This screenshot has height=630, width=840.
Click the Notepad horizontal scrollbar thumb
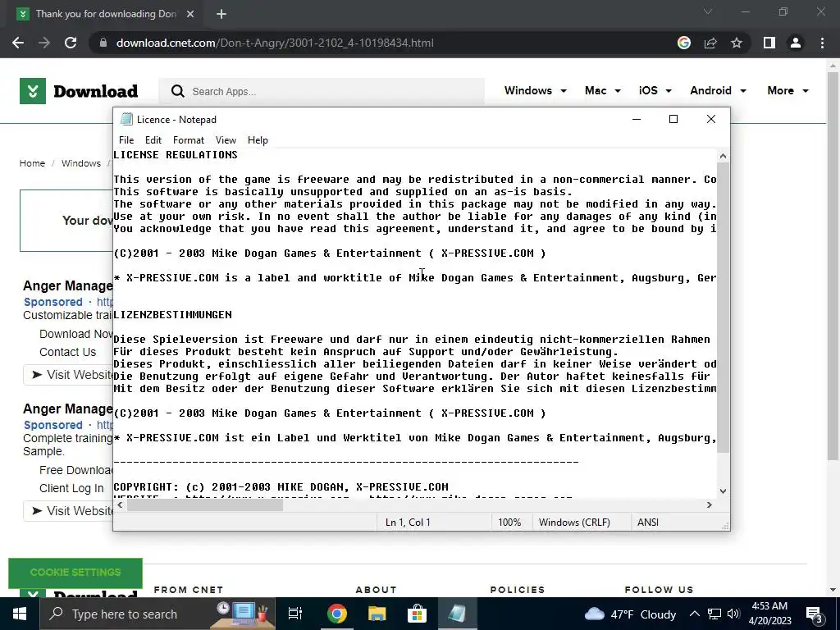tap(205, 504)
